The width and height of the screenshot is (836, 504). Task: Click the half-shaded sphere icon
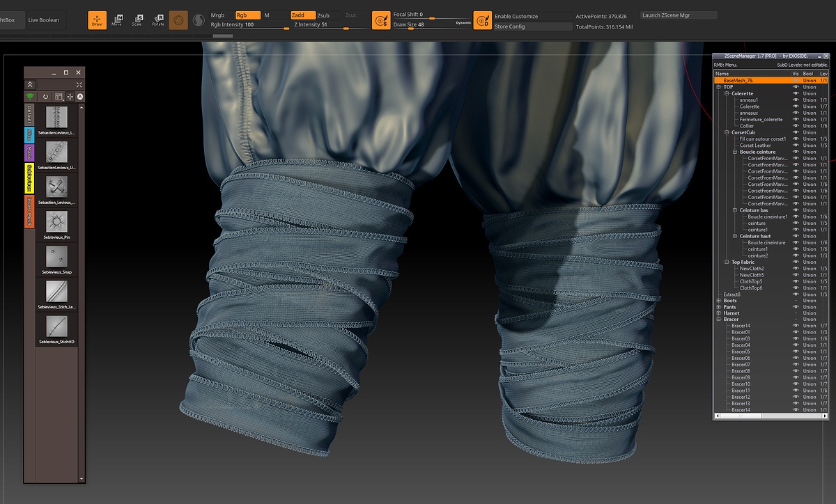pos(199,20)
